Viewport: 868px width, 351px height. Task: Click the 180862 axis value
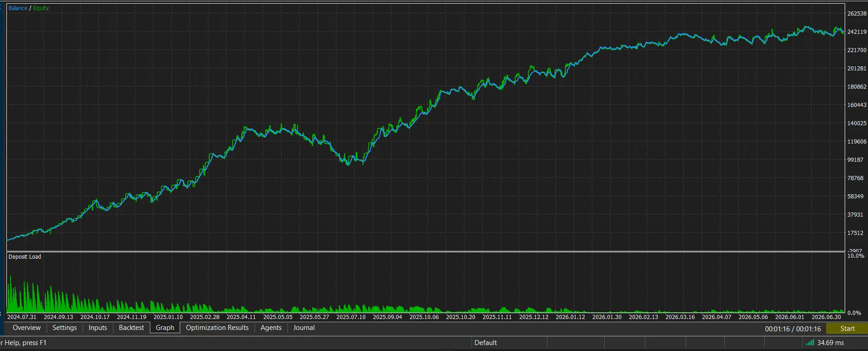click(x=857, y=87)
